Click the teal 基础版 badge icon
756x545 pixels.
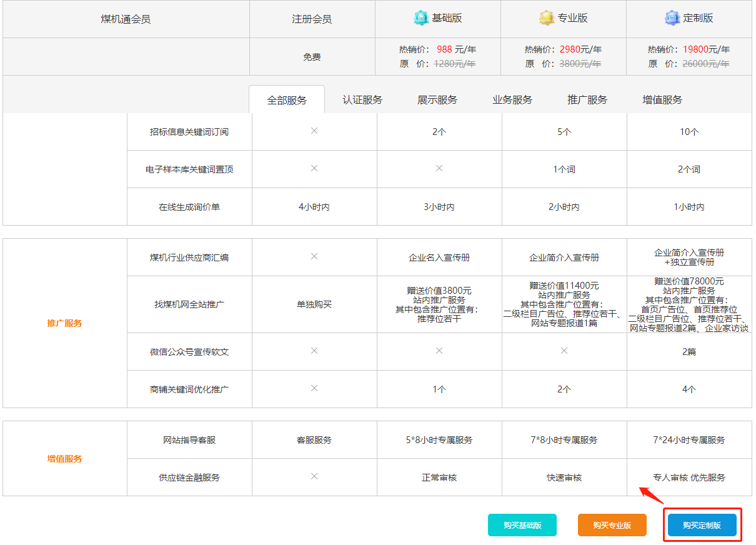pos(421,18)
